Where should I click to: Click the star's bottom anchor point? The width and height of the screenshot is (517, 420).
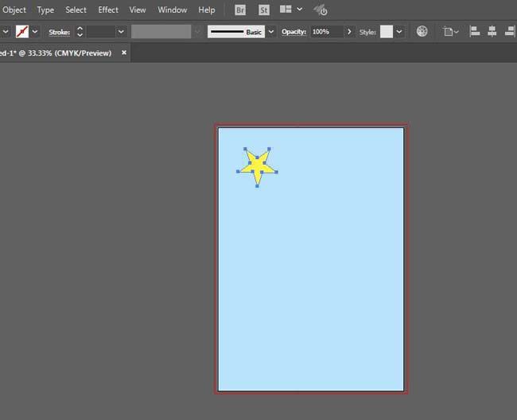click(x=257, y=186)
